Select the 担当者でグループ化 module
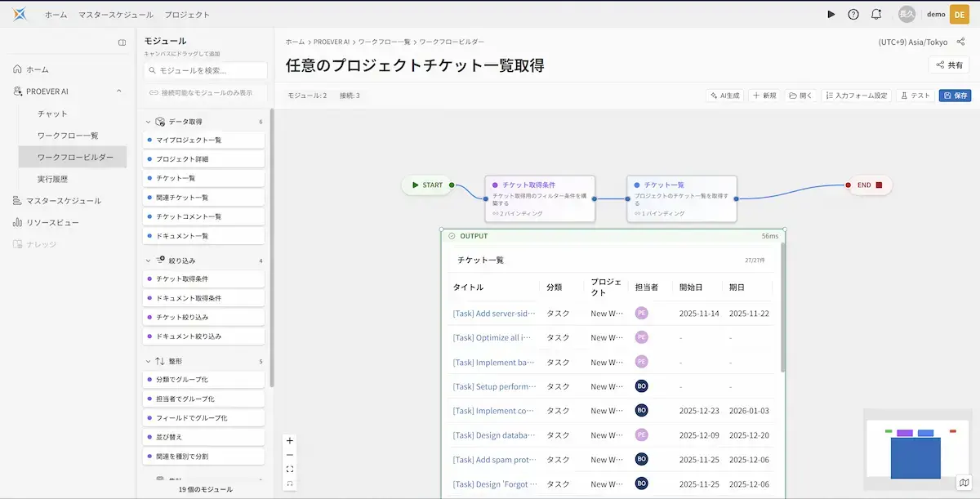Screen dimensions: 980x499 (204, 399)
